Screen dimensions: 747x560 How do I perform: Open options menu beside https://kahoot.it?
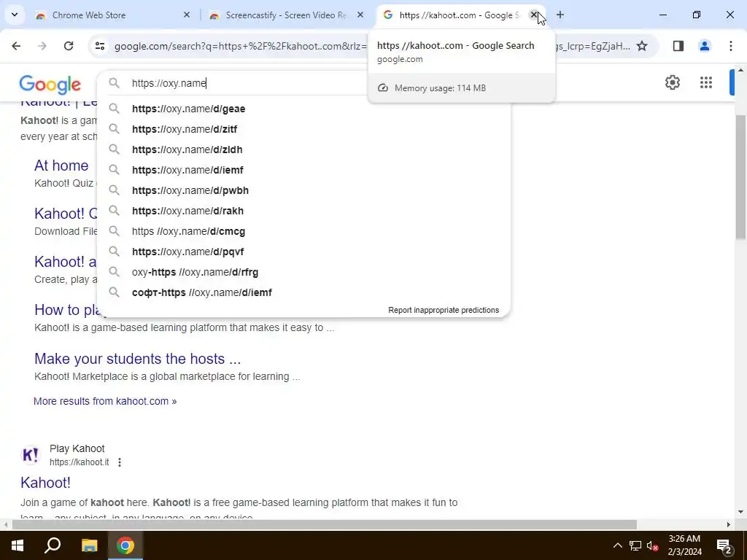(120, 462)
